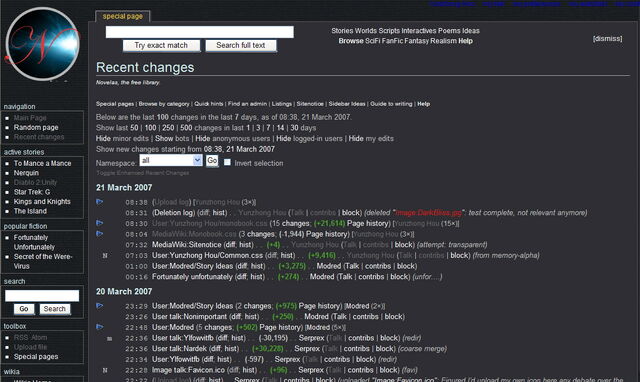Click the Novelas globe logo
Viewport: 640px width, 382px height.
(x=42, y=43)
